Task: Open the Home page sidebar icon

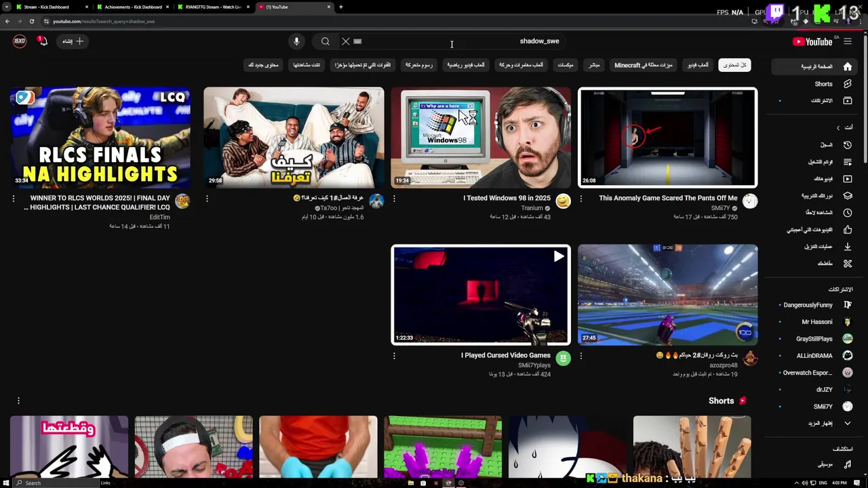Action: tap(848, 66)
